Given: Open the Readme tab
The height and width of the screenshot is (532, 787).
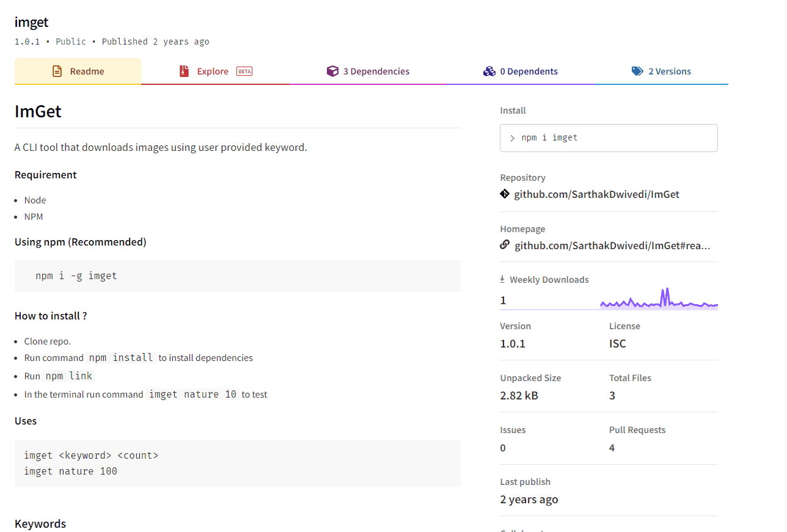Looking at the screenshot, I should [x=87, y=71].
